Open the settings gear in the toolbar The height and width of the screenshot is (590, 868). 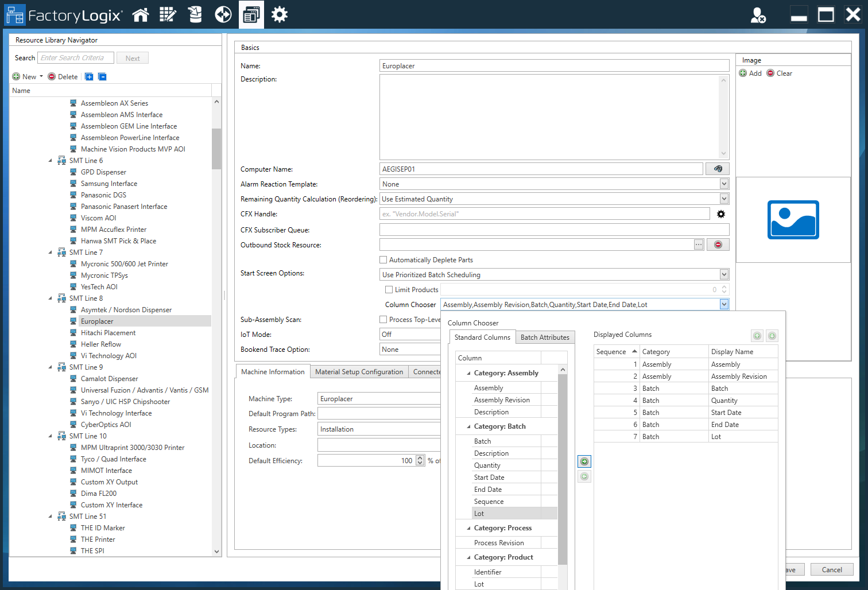pyautogui.click(x=280, y=14)
